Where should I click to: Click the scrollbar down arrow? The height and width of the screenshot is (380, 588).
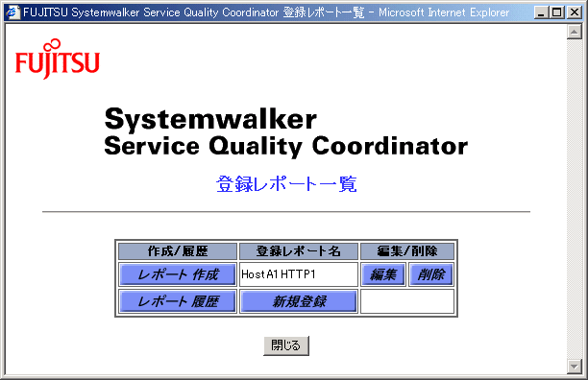point(575,367)
